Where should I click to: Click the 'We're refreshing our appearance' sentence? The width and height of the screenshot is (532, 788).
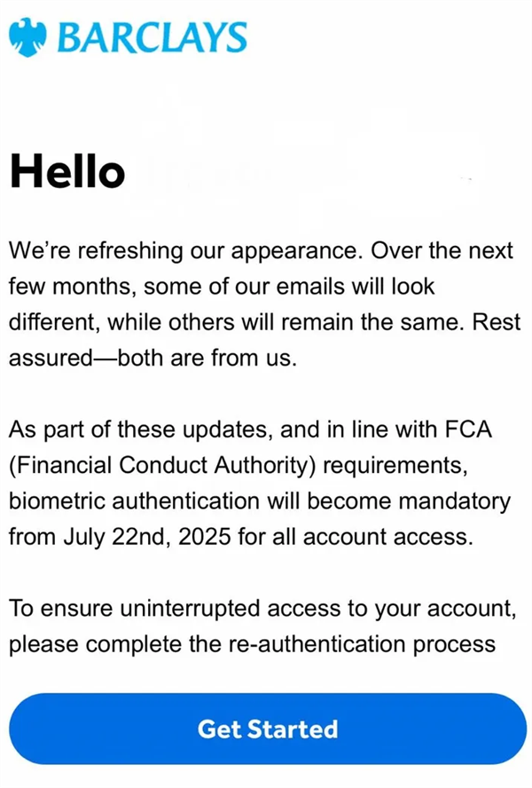pos(185,250)
